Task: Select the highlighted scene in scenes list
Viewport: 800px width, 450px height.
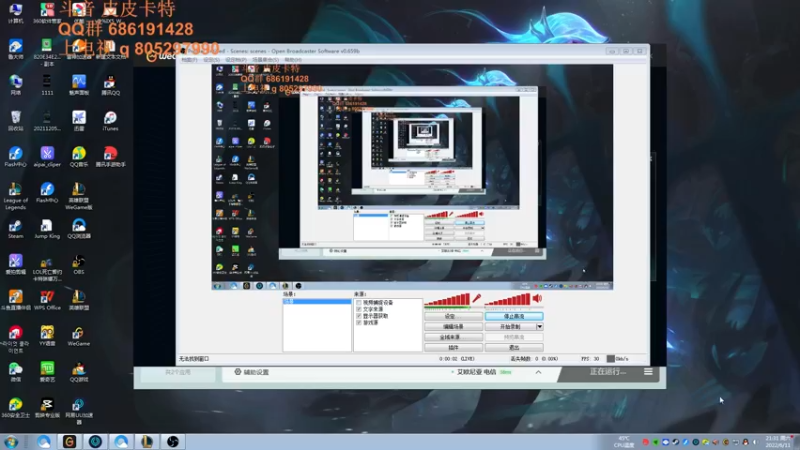Action: tap(317, 302)
